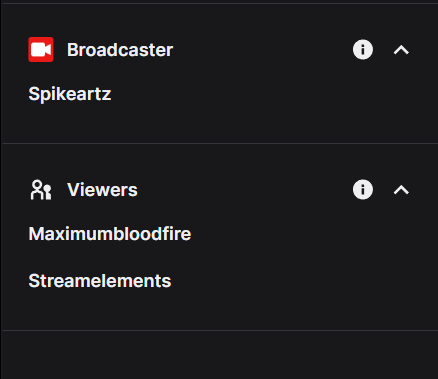The width and height of the screenshot is (438, 379).
Task: Select the broadcaster name Spikeartz
Action: pos(70,94)
